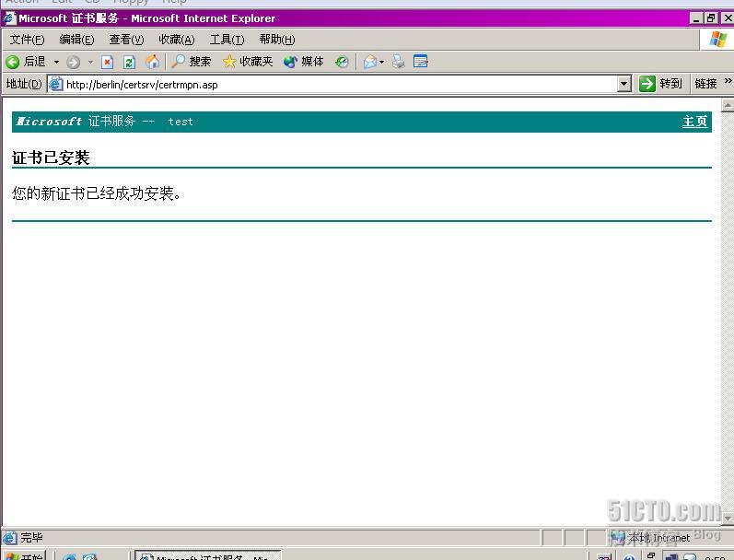Click the Back (后退) arrow icon
This screenshot has height=560, width=734.
coord(13,62)
